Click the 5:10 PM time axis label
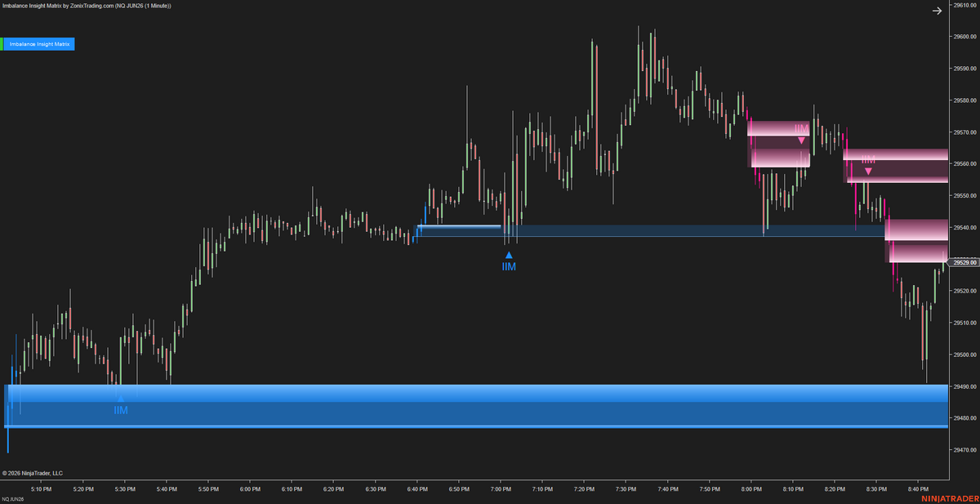 point(42,489)
